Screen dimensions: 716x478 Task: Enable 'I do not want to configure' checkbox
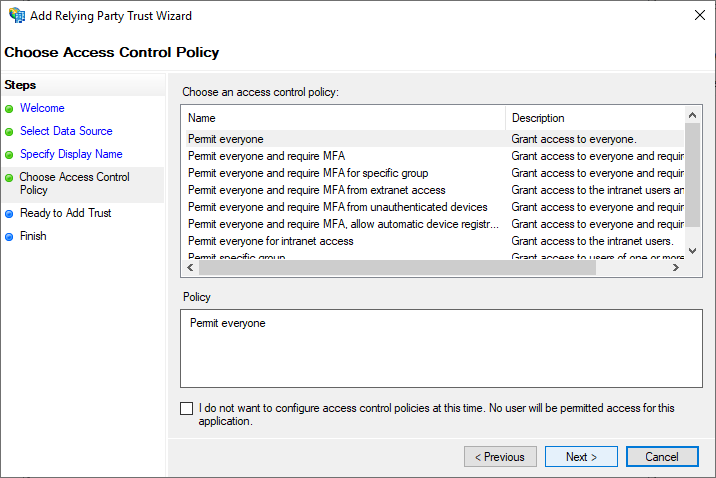pos(187,408)
